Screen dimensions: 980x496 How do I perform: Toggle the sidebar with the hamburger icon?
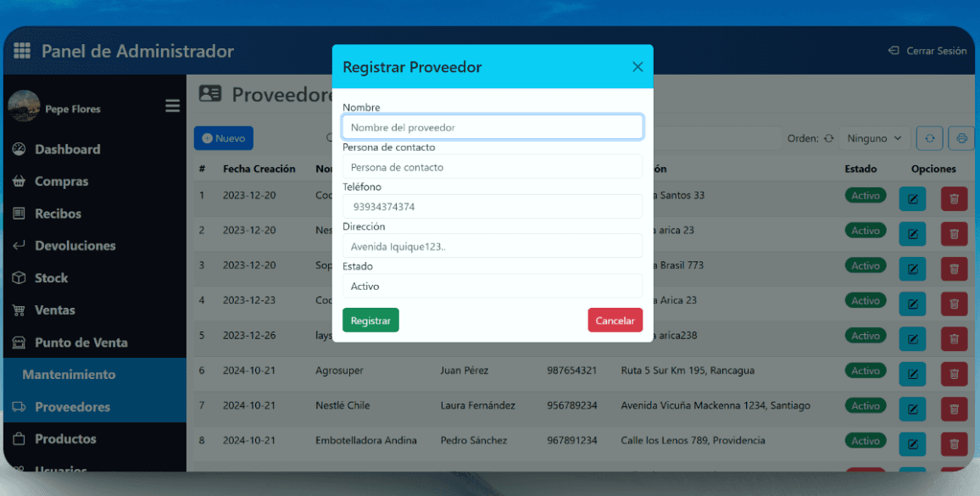(x=172, y=105)
